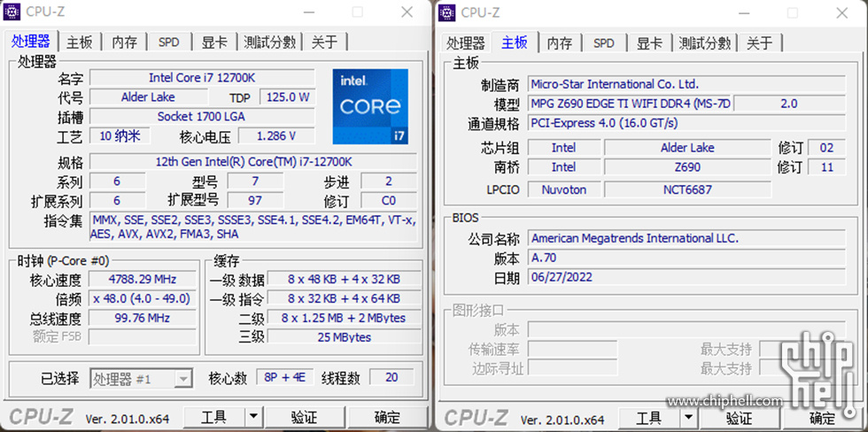
Task: Click the C0 revision value
Action: pos(389,200)
